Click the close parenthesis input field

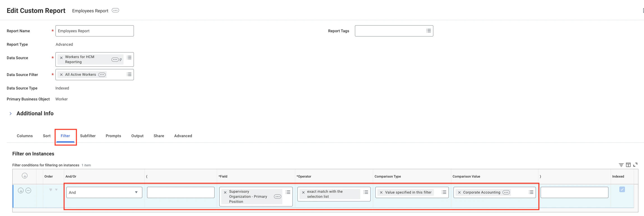click(575, 192)
